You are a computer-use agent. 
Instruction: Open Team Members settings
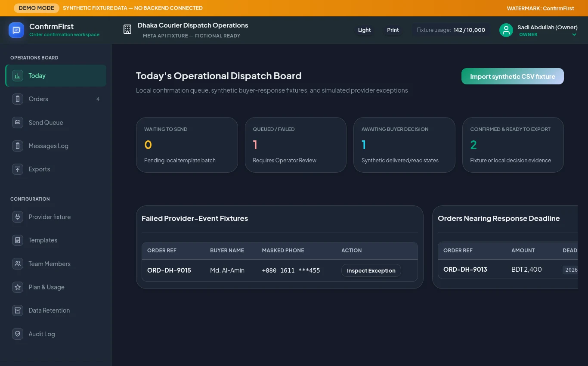click(56, 264)
